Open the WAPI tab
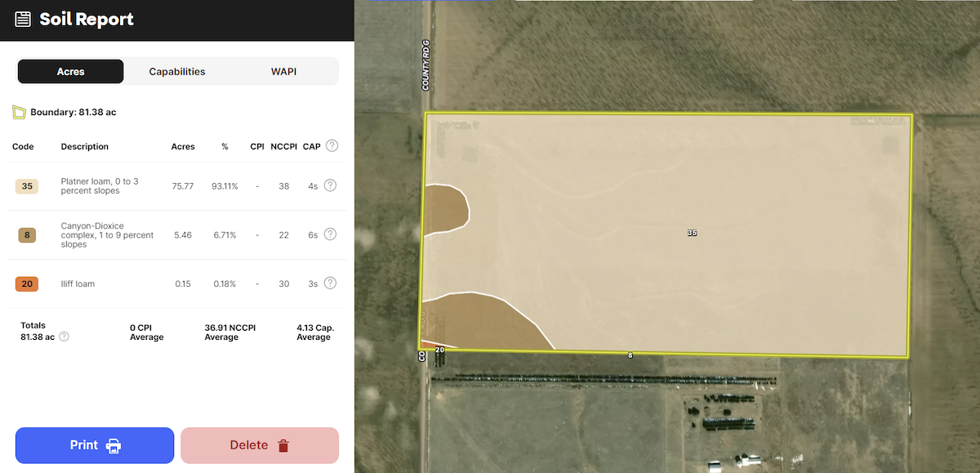The image size is (980, 473). click(283, 72)
